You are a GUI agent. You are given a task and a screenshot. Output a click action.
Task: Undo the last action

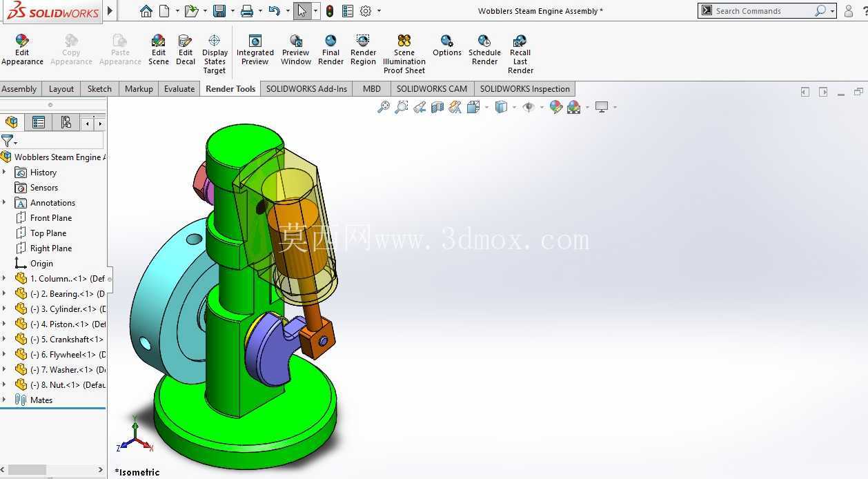[274, 11]
